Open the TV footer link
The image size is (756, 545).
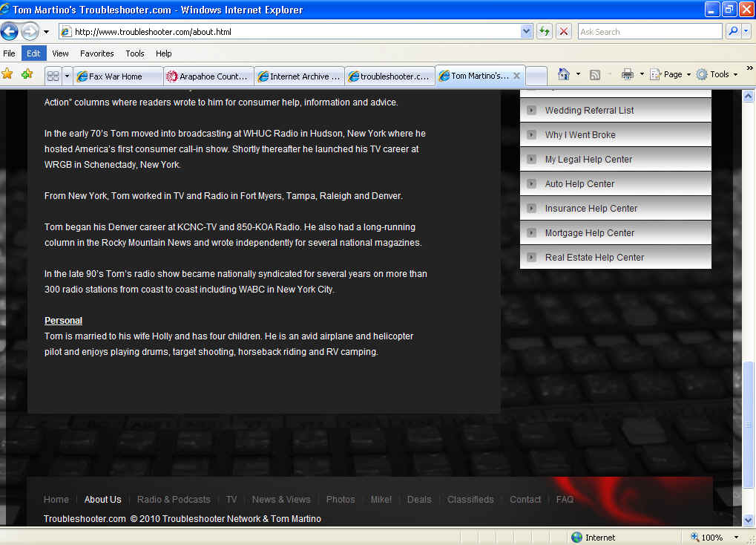(x=231, y=500)
